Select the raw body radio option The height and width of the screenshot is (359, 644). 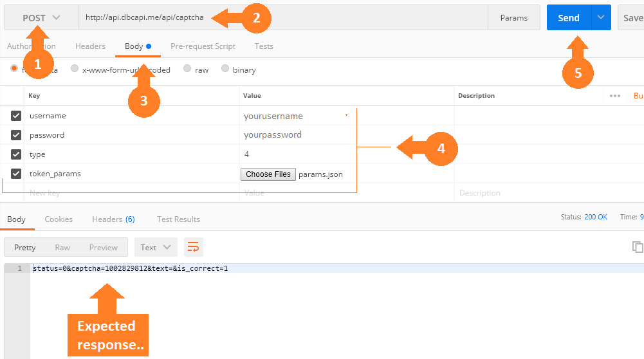(x=187, y=69)
